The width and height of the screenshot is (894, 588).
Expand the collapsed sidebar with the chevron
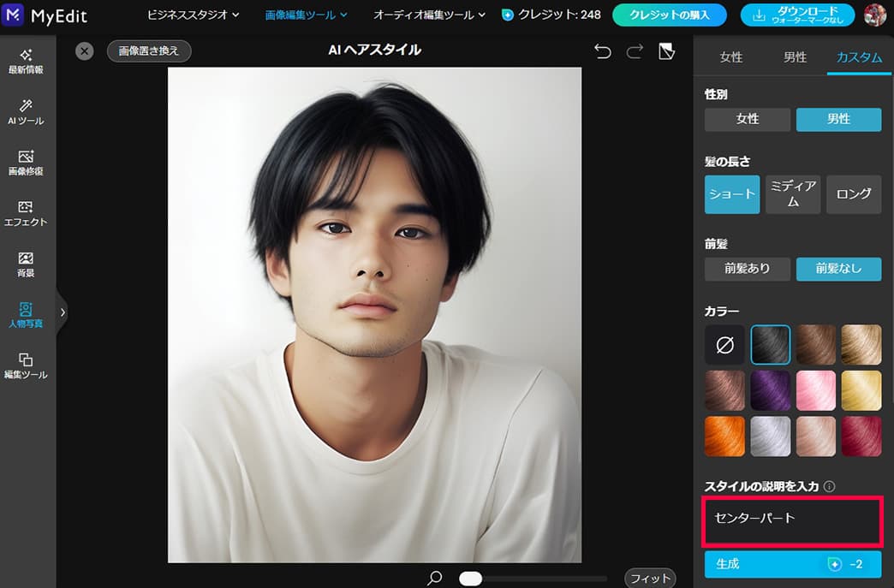pos(62,313)
